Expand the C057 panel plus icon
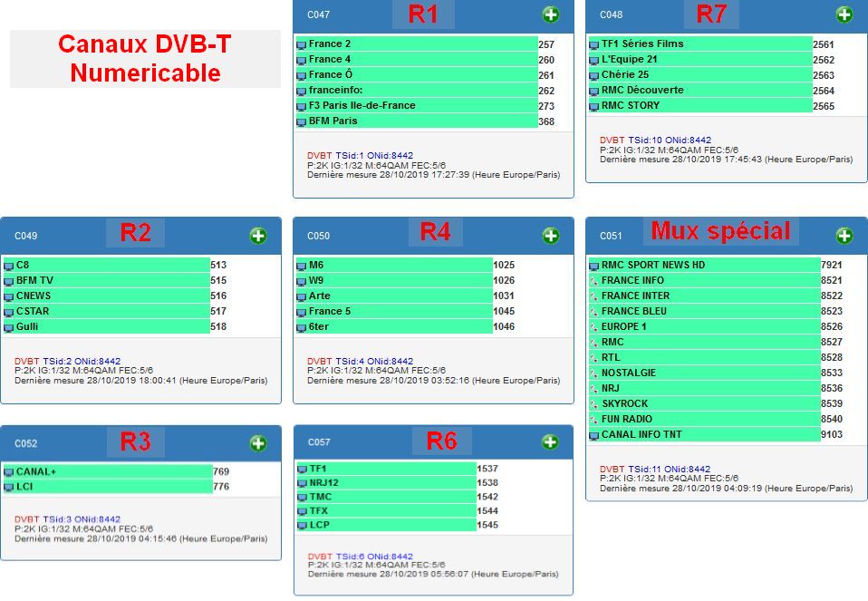Viewport: 868px width, 601px height. pos(550,442)
